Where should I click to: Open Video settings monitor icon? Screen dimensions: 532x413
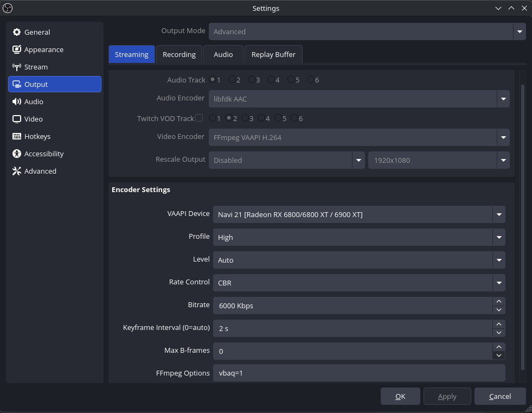16,119
